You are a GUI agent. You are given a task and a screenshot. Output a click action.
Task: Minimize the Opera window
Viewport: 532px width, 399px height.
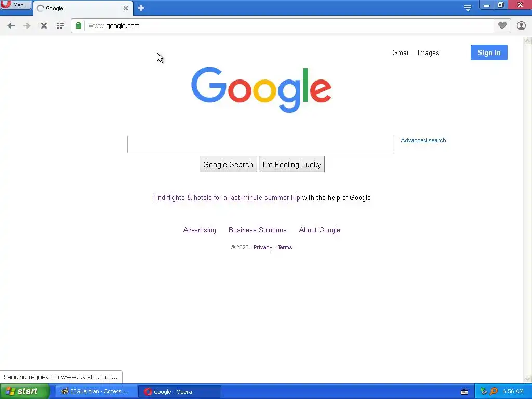click(x=486, y=5)
